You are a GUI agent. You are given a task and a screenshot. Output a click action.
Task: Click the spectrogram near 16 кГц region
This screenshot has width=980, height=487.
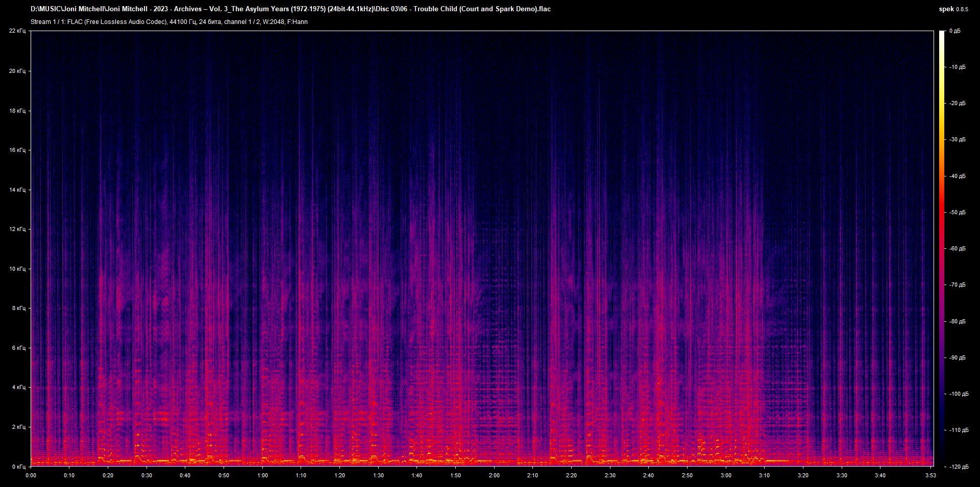pyautogui.click(x=459, y=150)
